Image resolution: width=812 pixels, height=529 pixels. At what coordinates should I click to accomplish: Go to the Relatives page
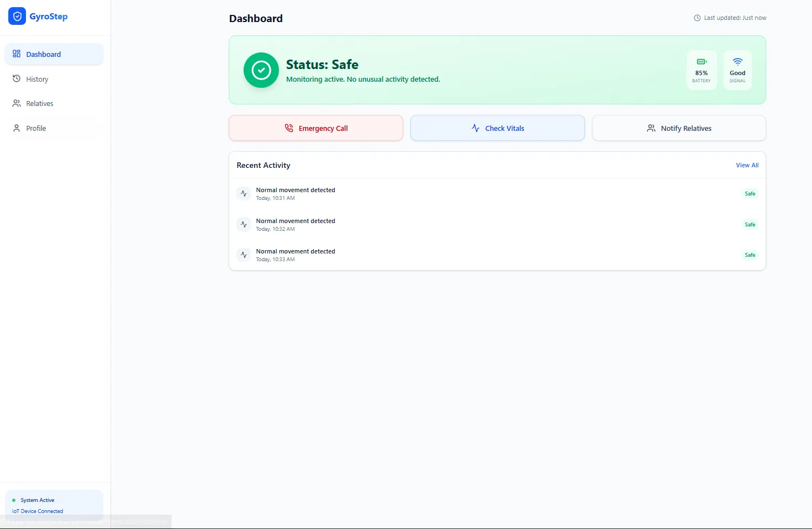click(x=54, y=103)
